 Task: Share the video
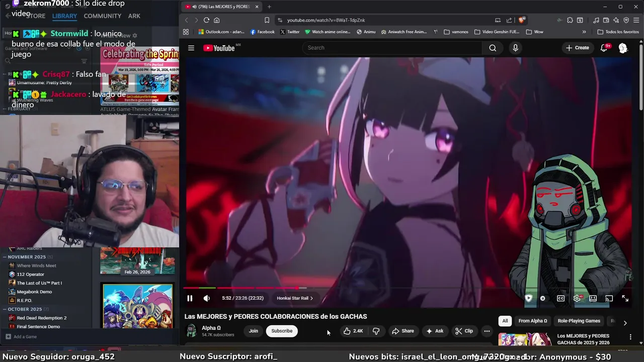403,331
